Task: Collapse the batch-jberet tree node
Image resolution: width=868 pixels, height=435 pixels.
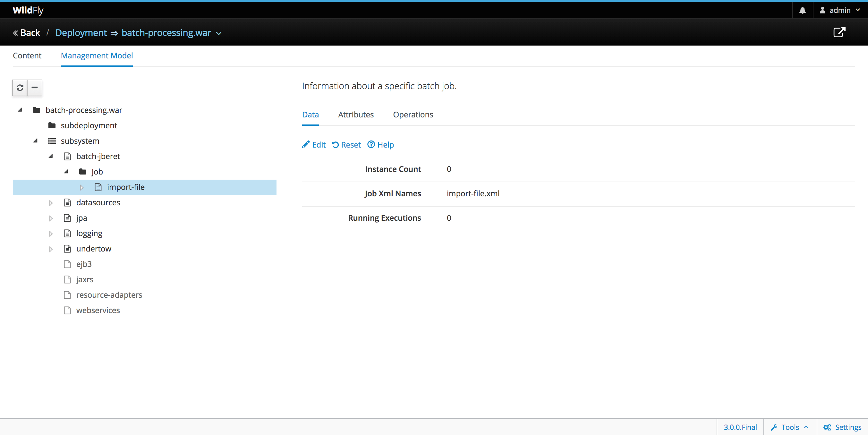Action: 51,156
